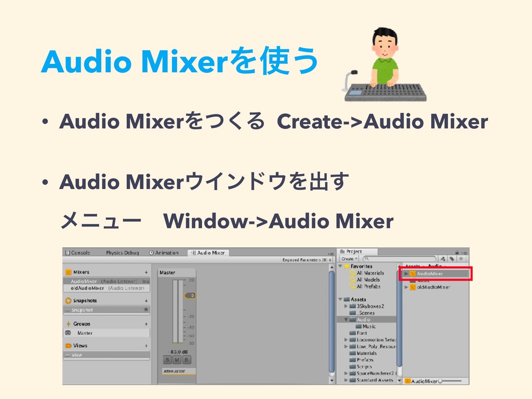
Task: Click the Master channel strip header
Action: click(177, 272)
